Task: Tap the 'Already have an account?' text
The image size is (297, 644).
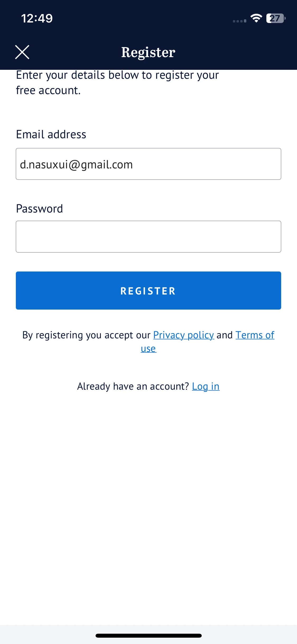Action: [x=133, y=387]
